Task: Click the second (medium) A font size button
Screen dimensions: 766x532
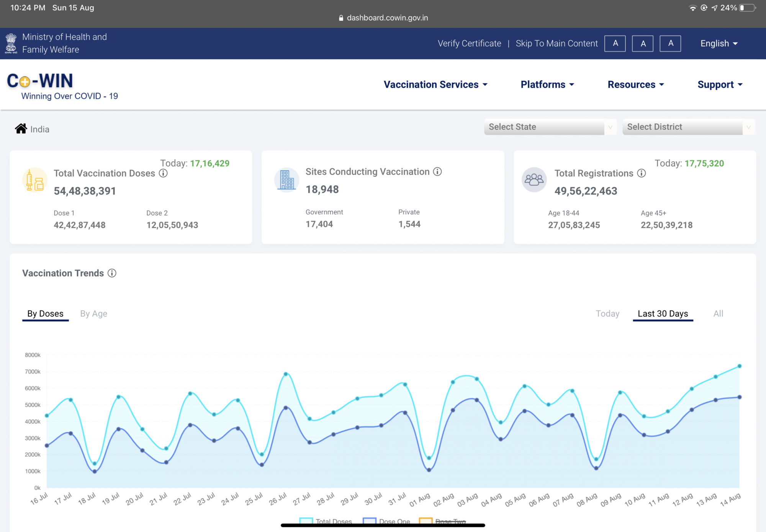Action: click(x=643, y=44)
